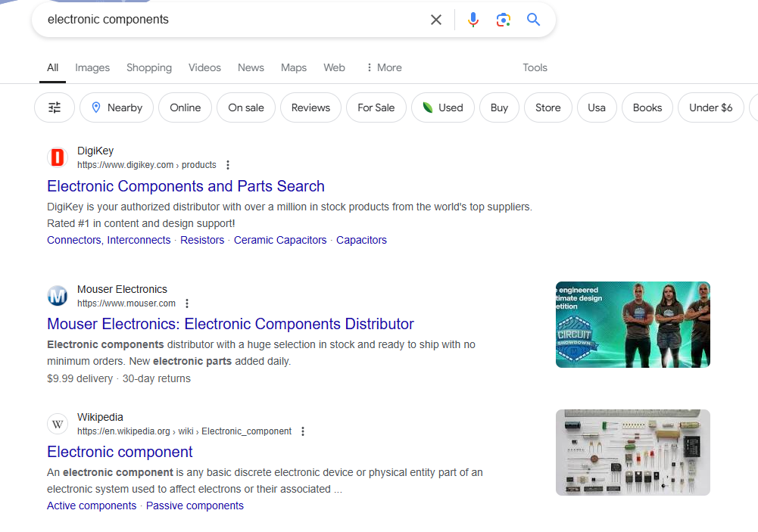Apply the Reviews filter chip
Screen dimensions: 758x532
[310, 107]
